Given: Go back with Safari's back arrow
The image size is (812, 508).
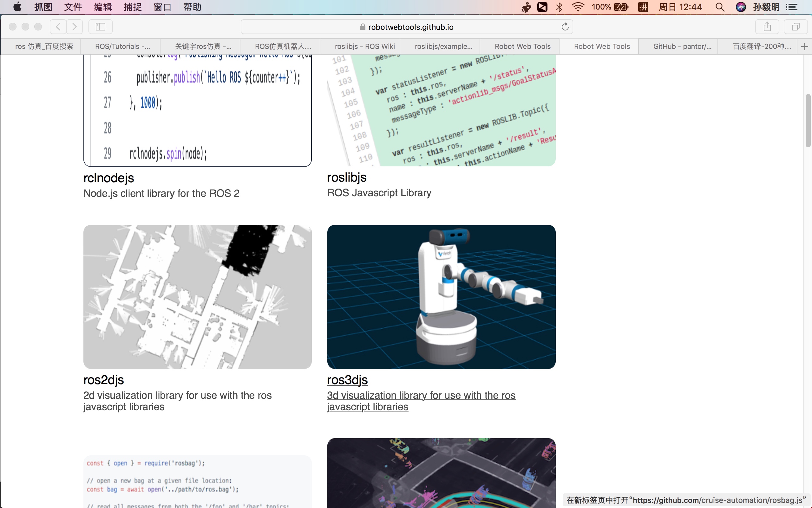Looking at the screenshot, I should [58, 27].
